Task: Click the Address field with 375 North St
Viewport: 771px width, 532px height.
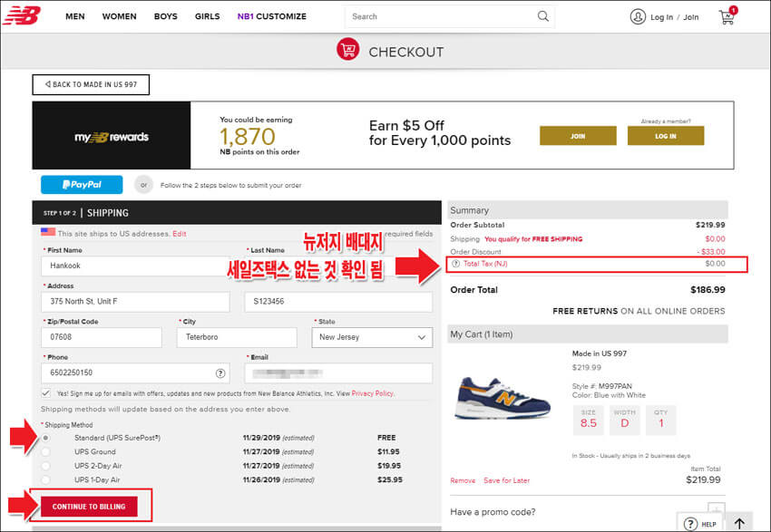Action: click(135, 302)
